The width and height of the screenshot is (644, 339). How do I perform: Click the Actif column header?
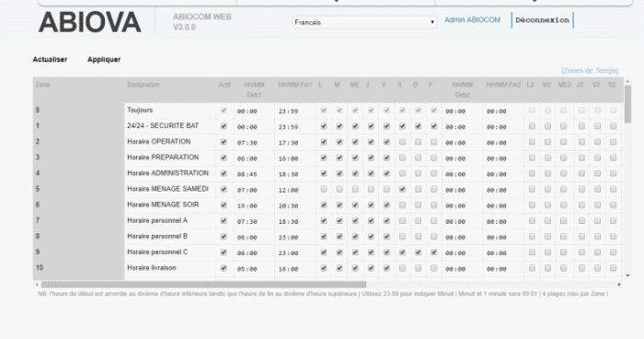click(224, 85)
